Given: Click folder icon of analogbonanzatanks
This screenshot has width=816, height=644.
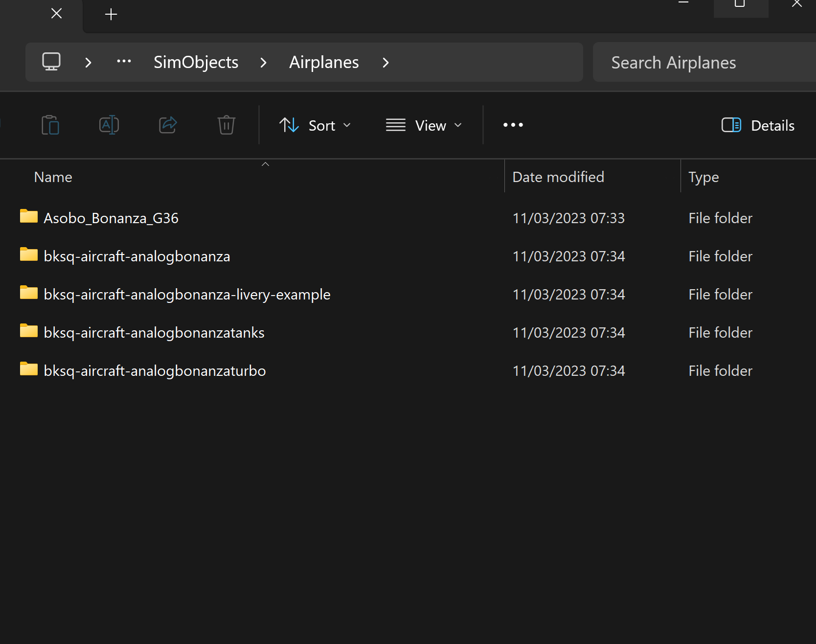Looking at the screenshot, I should [x=29, y=330].
